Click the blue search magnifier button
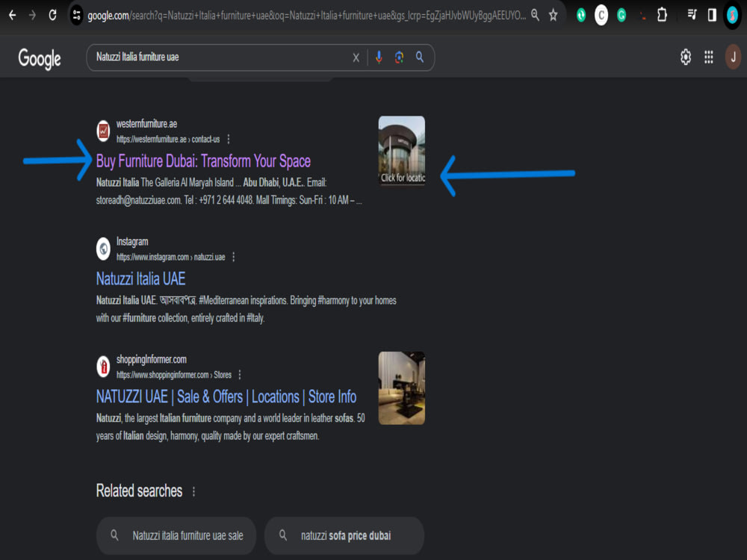747x560 pixels. click(420, 57)
